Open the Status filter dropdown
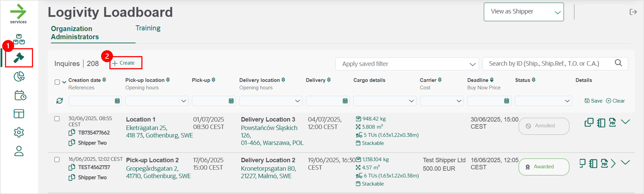Image resolution: width=644 pixels, height=194 pixels. pyautogui.click(x=543, y=101)
